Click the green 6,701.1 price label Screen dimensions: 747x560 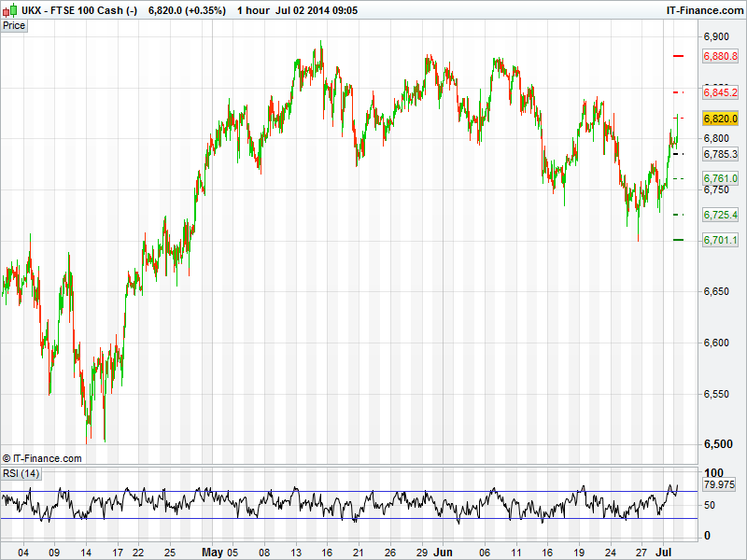click(720, 240)
